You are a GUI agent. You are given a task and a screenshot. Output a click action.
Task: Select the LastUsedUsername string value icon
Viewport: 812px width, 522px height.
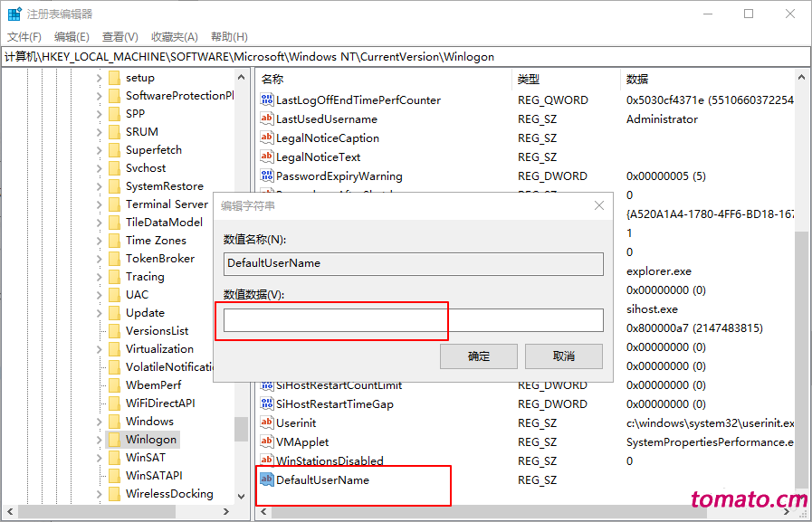(267, 119)
